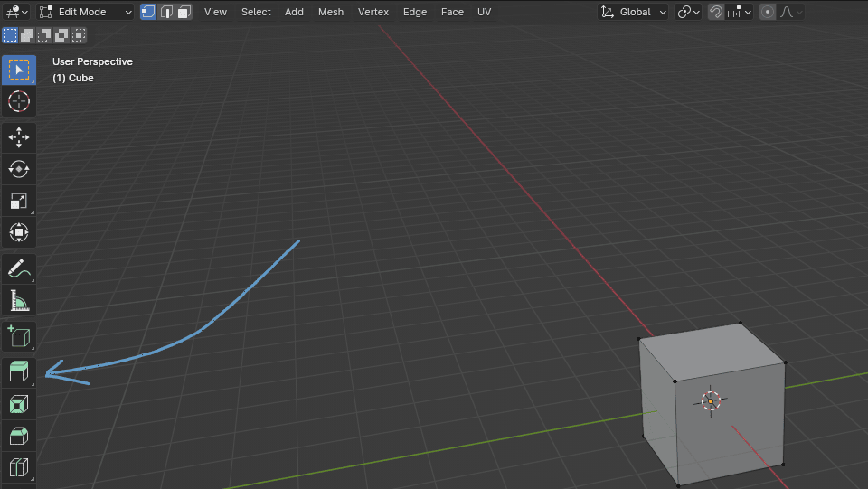Select the Inset Faces tool
The width and height of the screenshot is (868, 489).
pyautogui.click(x=19, y=403)
